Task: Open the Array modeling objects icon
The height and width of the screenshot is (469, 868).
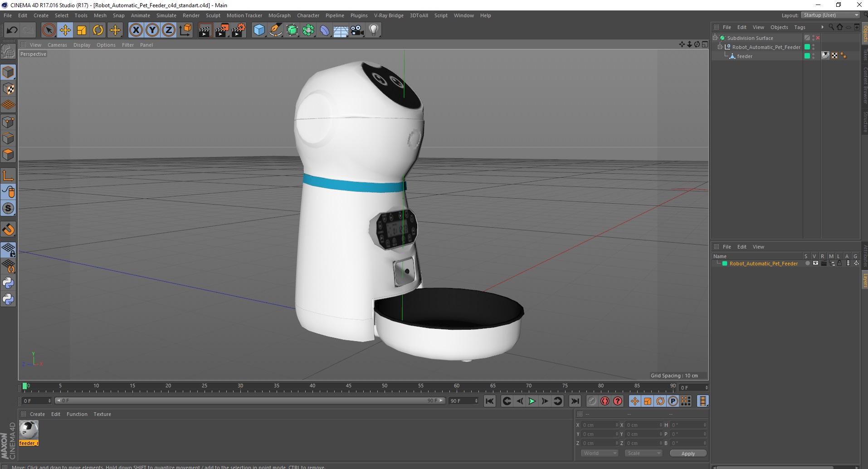Action: pos(308,30)
